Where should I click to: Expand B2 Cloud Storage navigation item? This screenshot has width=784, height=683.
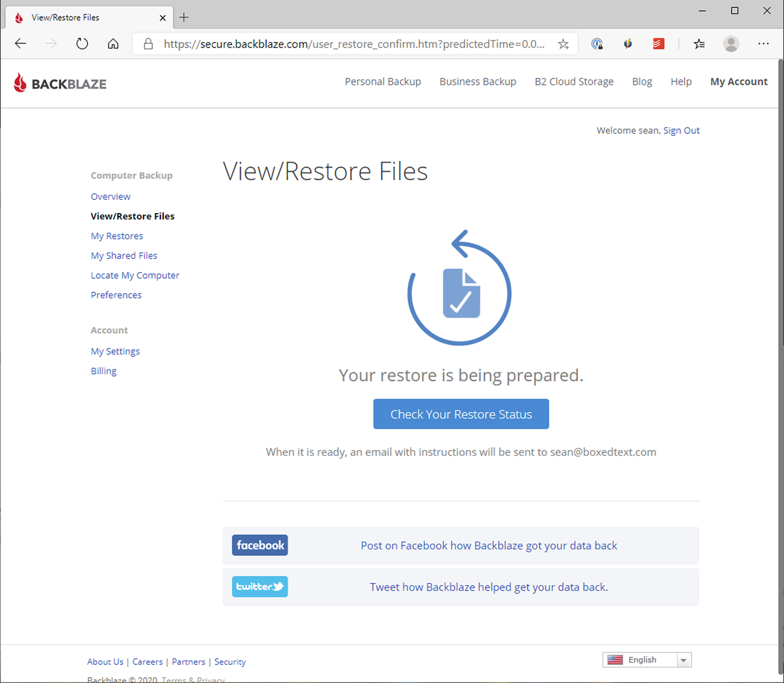[574, 82]
